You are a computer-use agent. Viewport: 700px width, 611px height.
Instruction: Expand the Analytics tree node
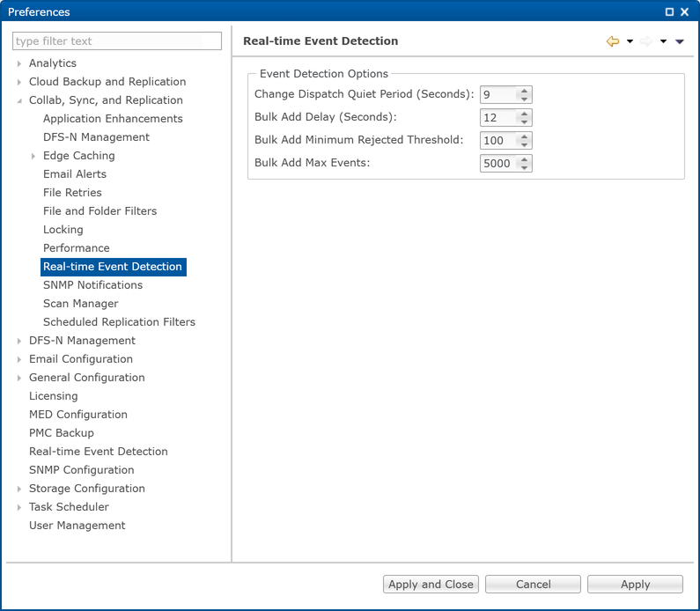click(19, 63)
